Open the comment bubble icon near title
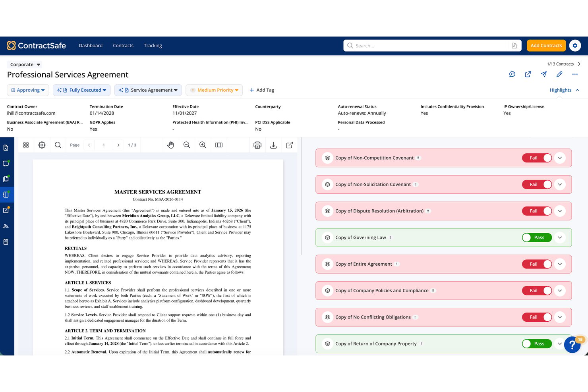This screenshot has height=392, width=588. point(512,74)
